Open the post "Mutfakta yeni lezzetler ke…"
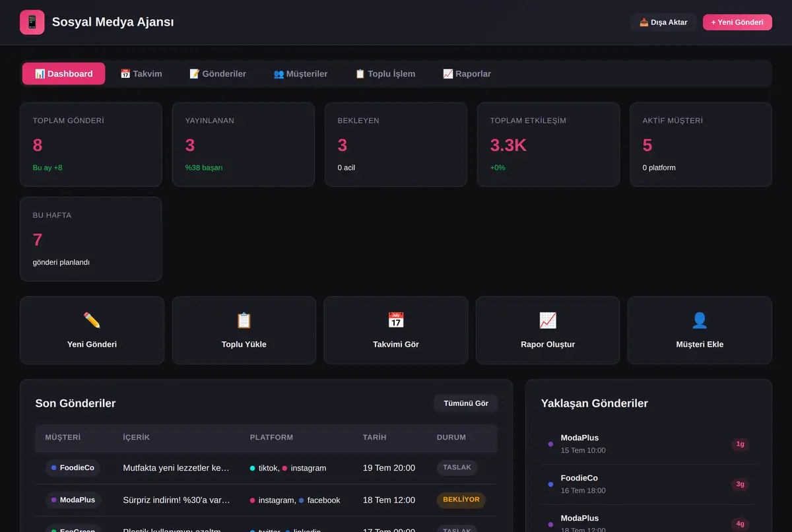Viewport: 792px width, 532px height. [x=177, y=468]
